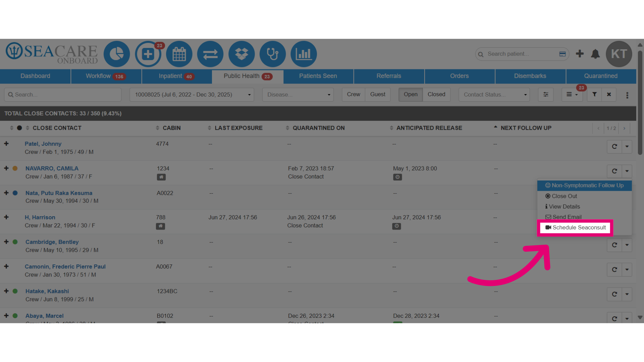Open the Contact Status dropdown
Viewport: 644px width, 362px height.
pyautogui.click(x=494, y=95)
